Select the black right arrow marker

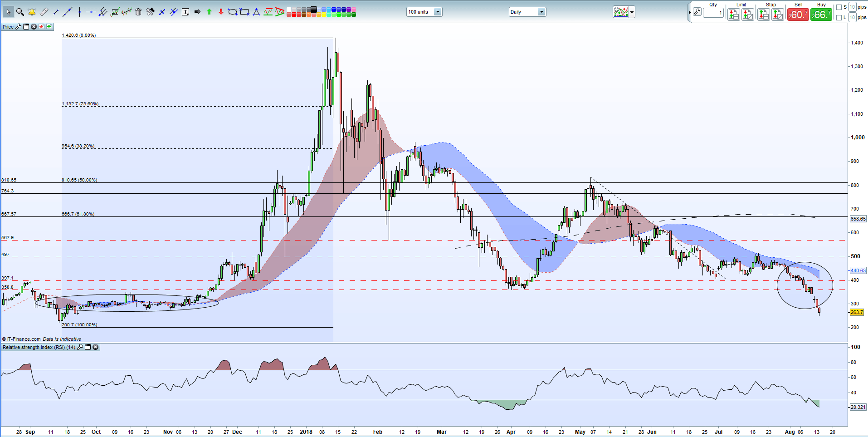(197, 12)
